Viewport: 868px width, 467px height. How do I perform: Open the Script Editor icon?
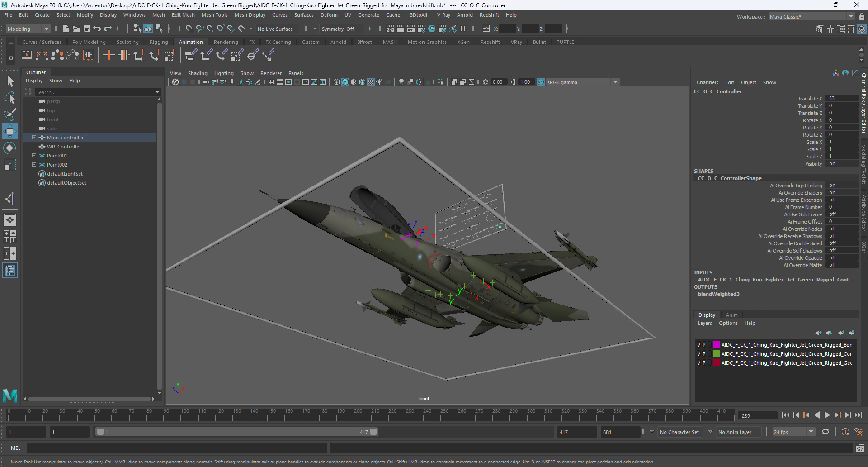click(860, 448)
